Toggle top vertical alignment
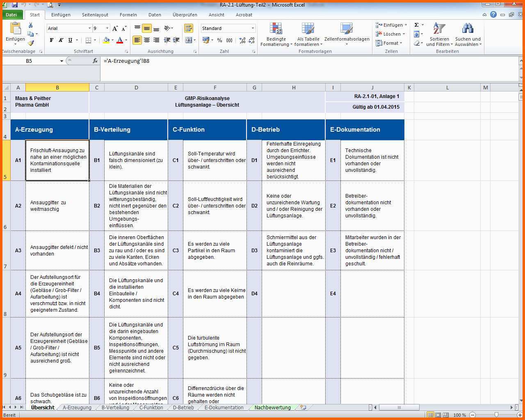525x420 pixels. tap(137, 28)
